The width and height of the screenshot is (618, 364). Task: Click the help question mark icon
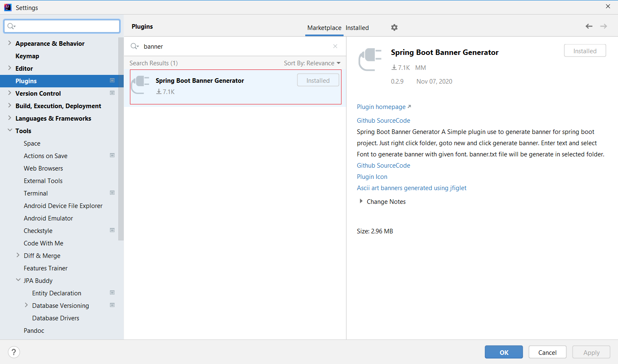[14, 352]
